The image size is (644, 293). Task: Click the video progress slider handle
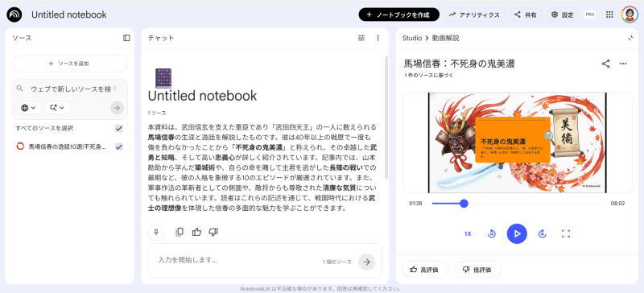click(x=464, y=204)
